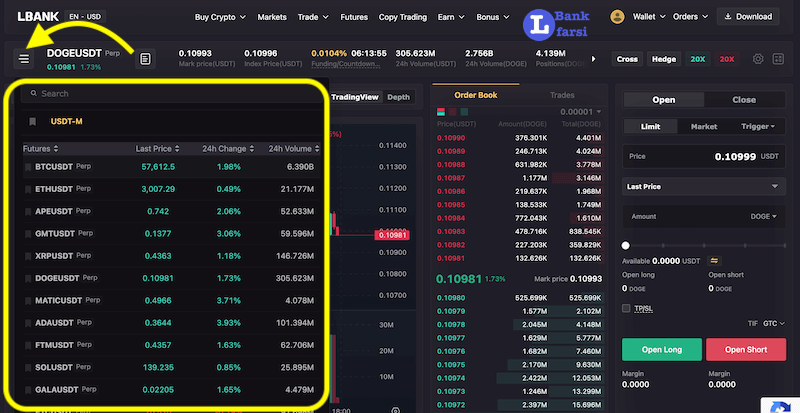
Task: Click the amount percentage slider handle
Action: tap(626, 245)
